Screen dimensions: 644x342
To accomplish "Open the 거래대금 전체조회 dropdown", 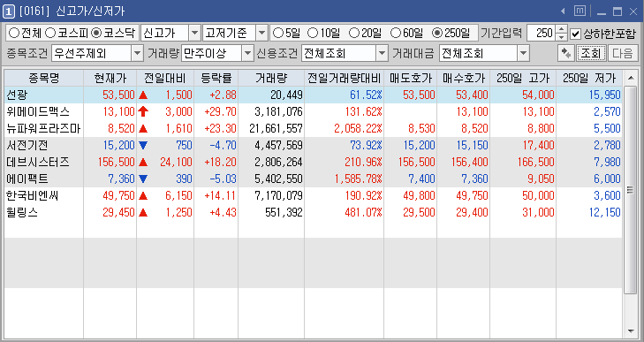I will click(523, 53).
